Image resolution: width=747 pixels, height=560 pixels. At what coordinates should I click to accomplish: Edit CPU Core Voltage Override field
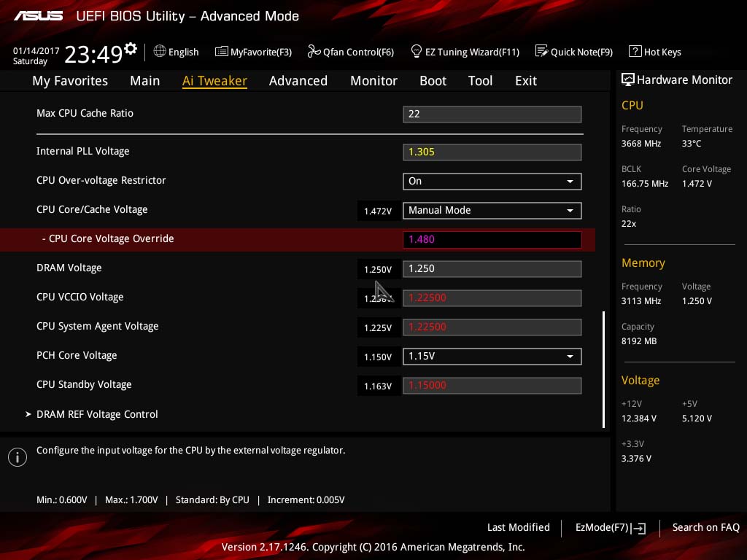(x=492, y=239)
